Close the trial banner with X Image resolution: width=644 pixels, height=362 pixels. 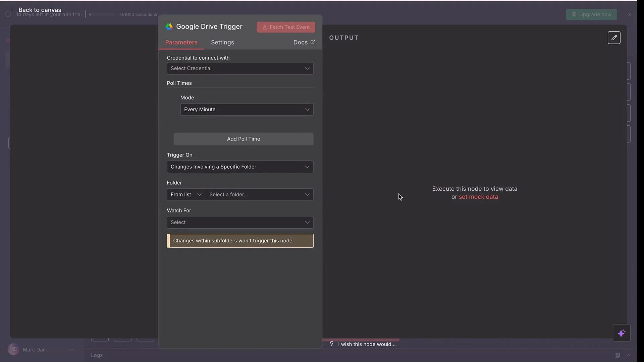click(x=630, y=14)
